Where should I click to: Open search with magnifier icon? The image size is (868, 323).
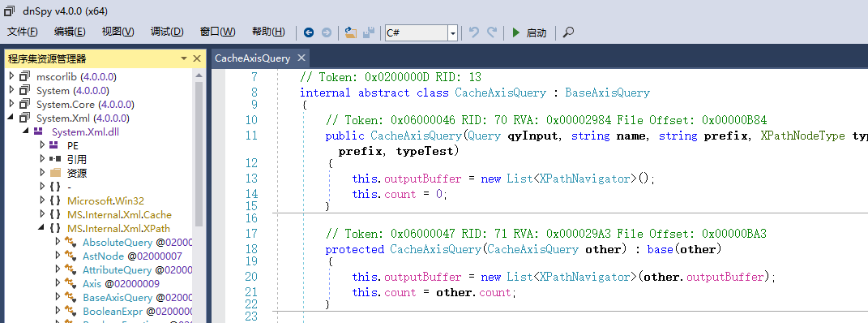[x=568, y=32]
